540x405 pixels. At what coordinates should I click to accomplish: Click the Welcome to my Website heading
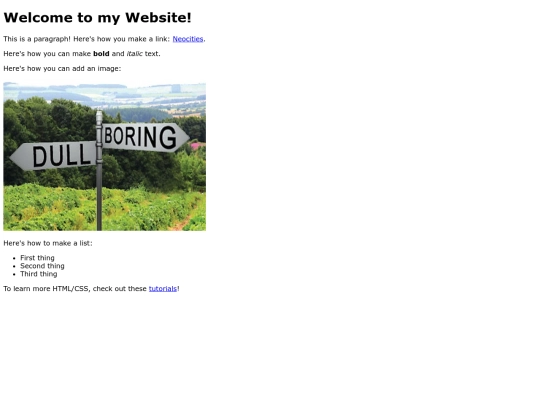point(97,18)
